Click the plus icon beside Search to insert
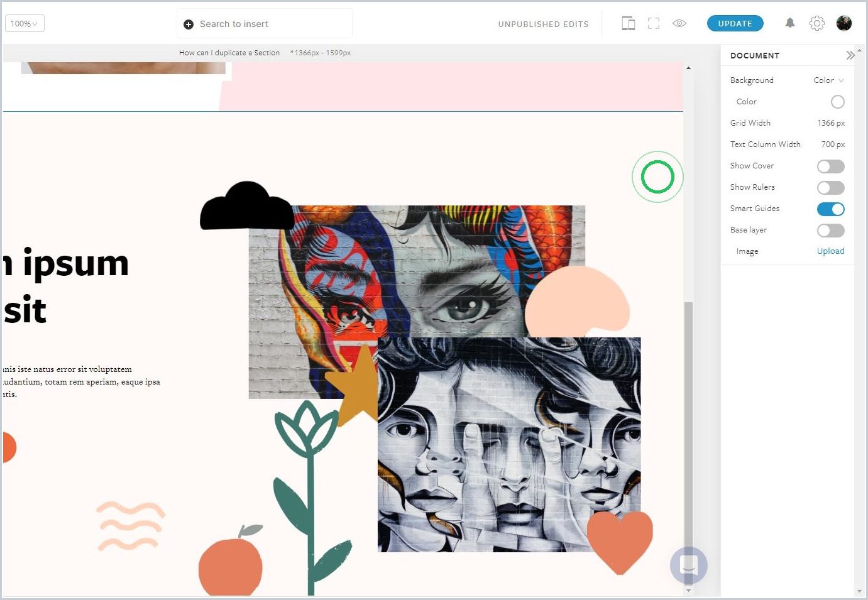 189,25
